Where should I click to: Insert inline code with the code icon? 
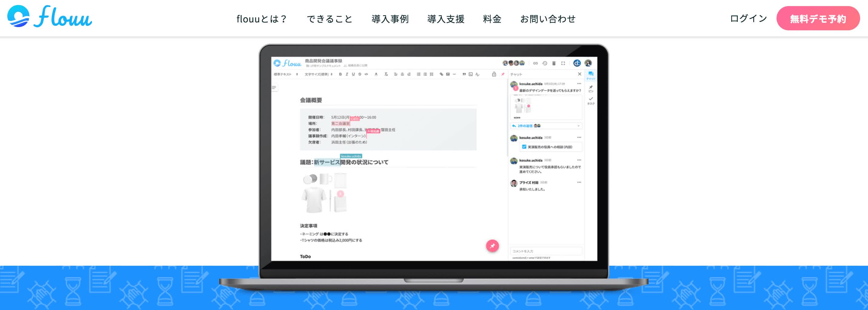click(x=366, y=74)
